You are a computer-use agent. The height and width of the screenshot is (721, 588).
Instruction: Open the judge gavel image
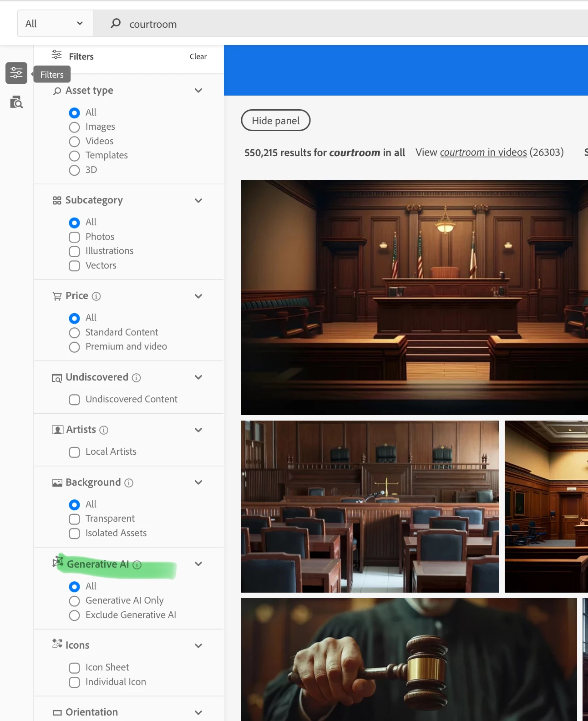point(409,660)
